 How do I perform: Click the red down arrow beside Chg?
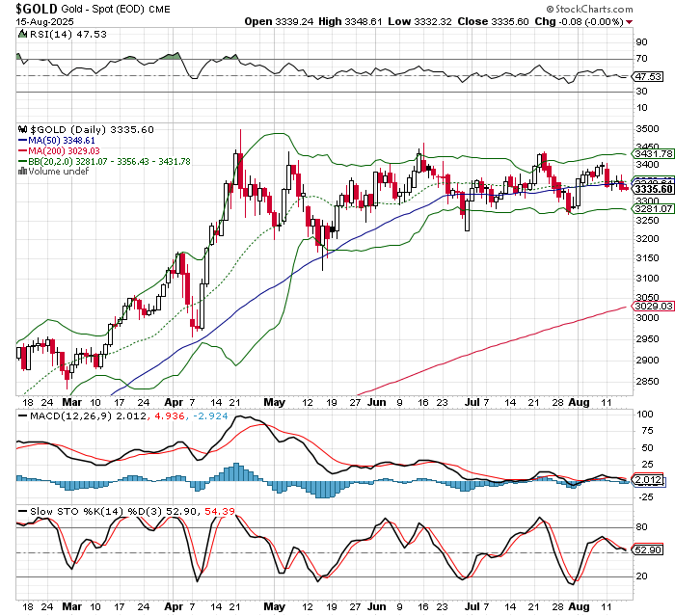pyautogui.click(x=630, y=21)
